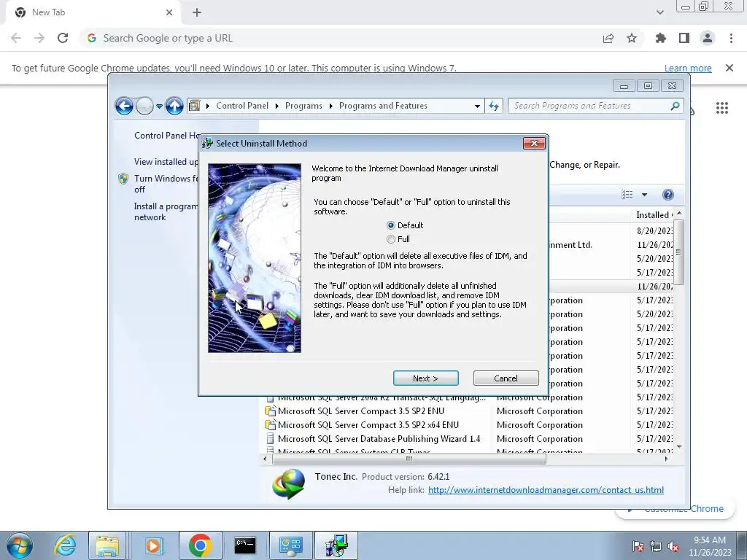
Task: Click Learn more link in Chrome infobar
Action: (688, 68)
